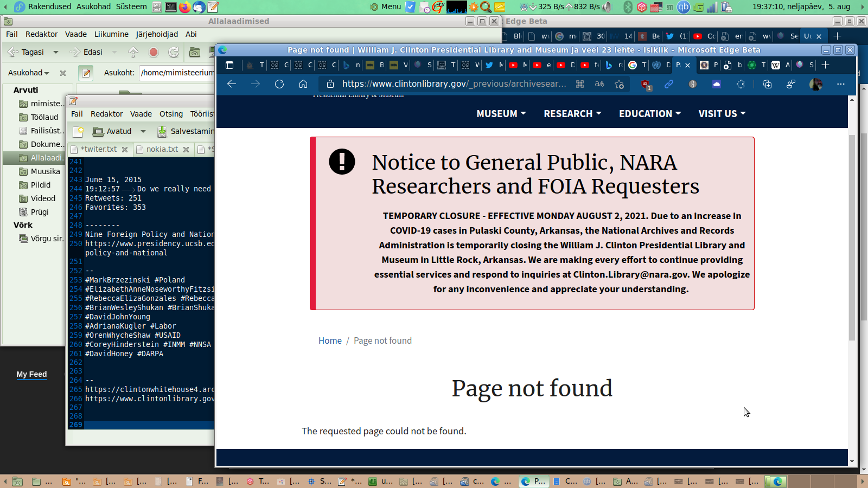The height and width of the screenshot is (488, 868).
Task: Open the VISIT US dropdown menu
Action: coord(722,114)
